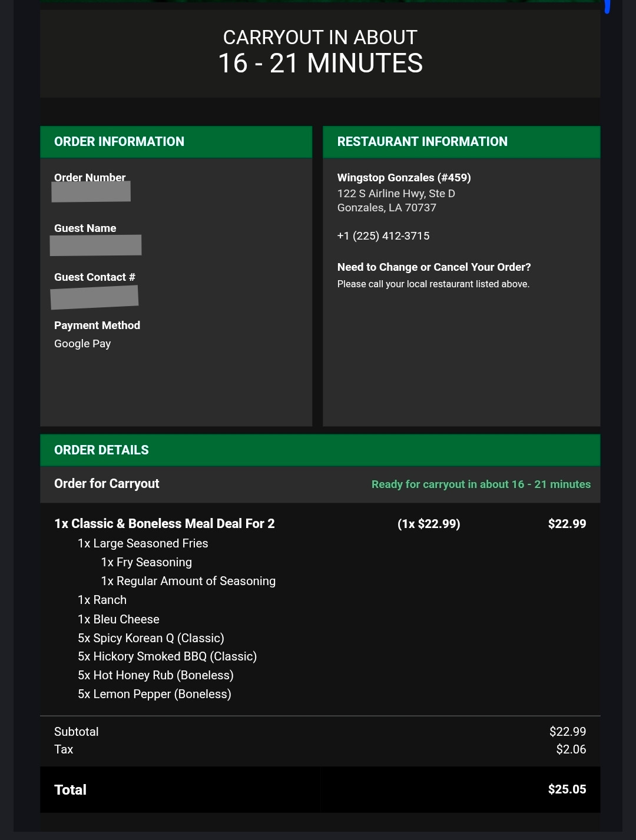
Task: Click the Large Seasoned Fries line
Action: tap(143, 544)
